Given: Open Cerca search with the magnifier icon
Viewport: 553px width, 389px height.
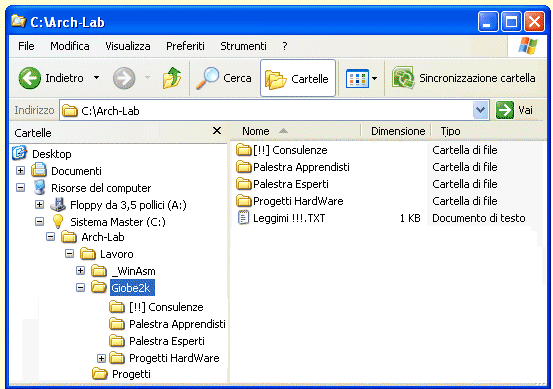Looking at the screenshot, I should 207,78.
